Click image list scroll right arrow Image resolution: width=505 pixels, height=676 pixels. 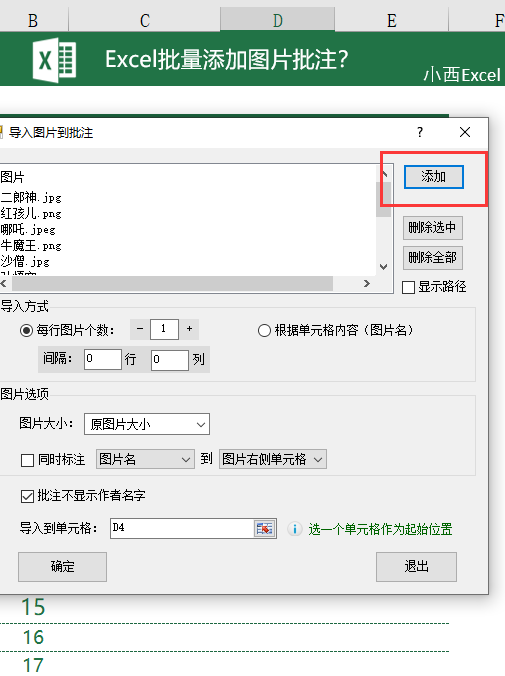click(367, 283)
